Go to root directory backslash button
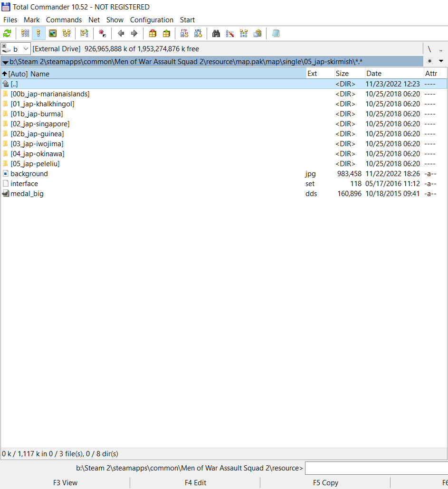The image size is (448, 489). [x=429, y=49]
